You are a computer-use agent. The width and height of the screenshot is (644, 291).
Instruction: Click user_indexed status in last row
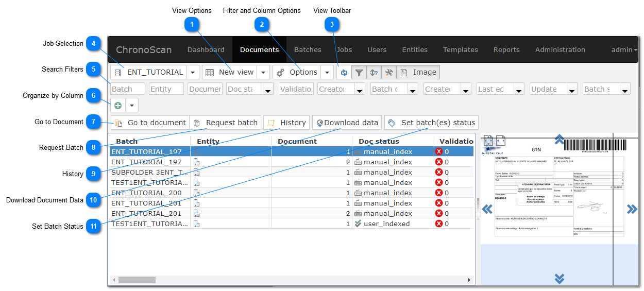(386, 224)
